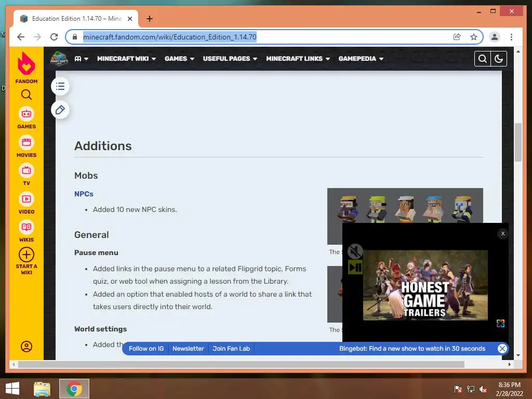Open the Fandom home logo
Image resolution: width=532 pixels, height=399 pixels.
(26, 68)
